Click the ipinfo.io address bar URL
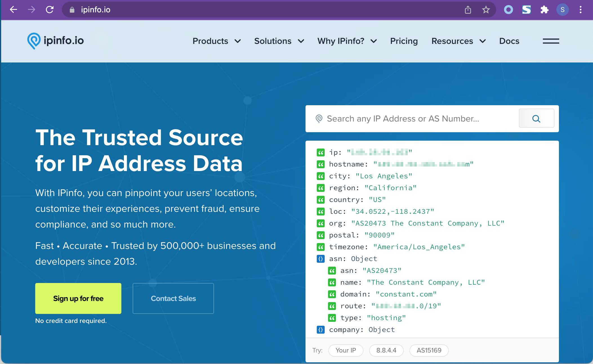 tap(96, 10)
